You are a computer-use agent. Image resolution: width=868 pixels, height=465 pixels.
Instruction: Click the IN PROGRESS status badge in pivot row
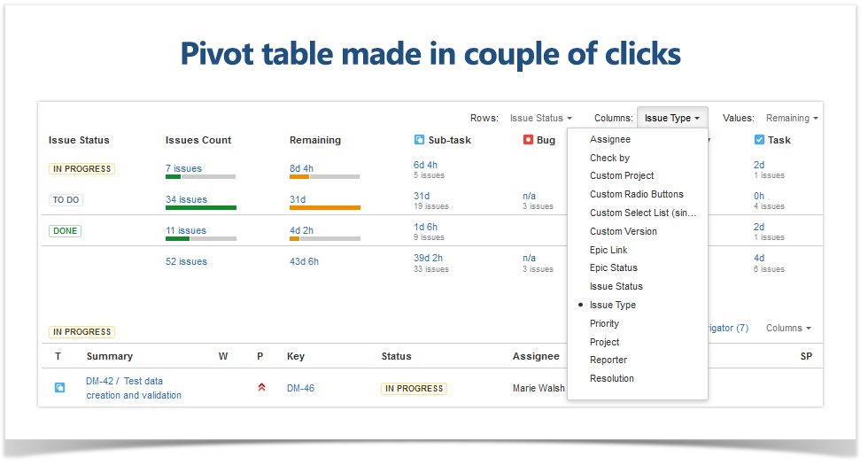click(81, 169)
